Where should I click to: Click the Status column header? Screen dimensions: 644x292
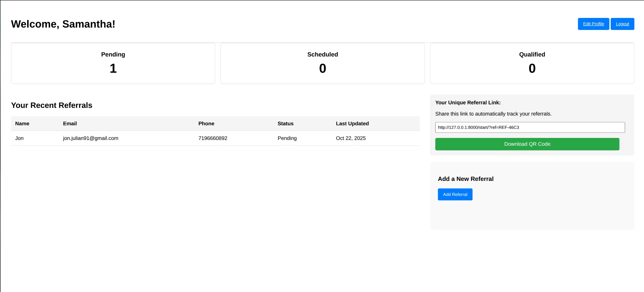[x=285, y=124]
